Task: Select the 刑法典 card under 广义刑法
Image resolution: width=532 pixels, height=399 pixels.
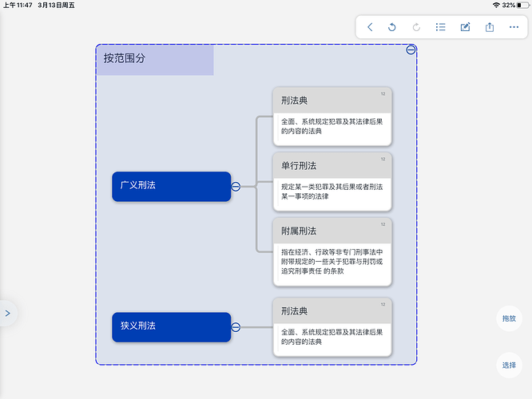Action: pyautogui.click(x=332, y=117)
